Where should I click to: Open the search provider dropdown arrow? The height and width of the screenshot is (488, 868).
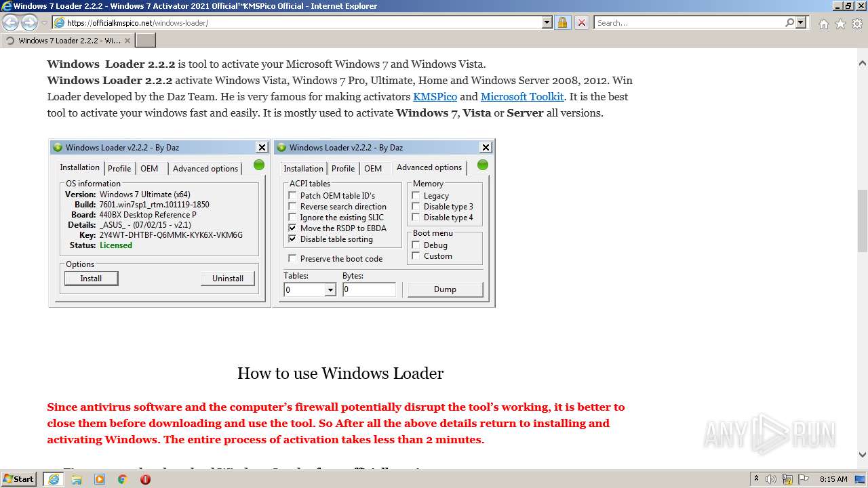(801, 22)
